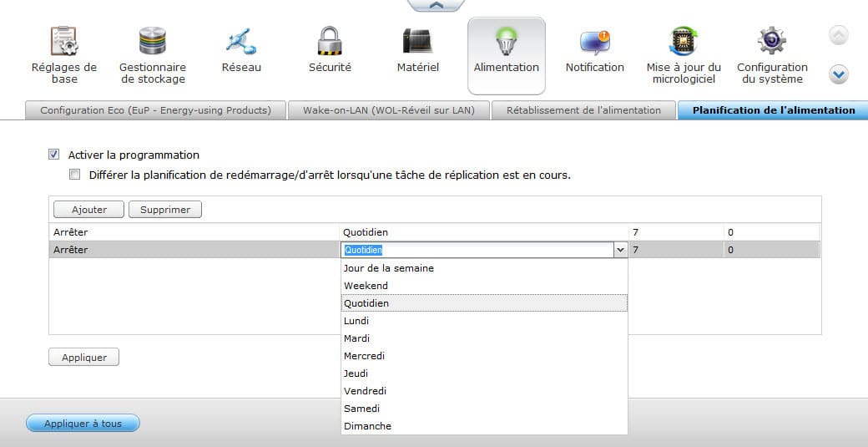Click the scroll up arrow beside icons
The height and width of the screenshot is (447, 868).
[839, 35]
